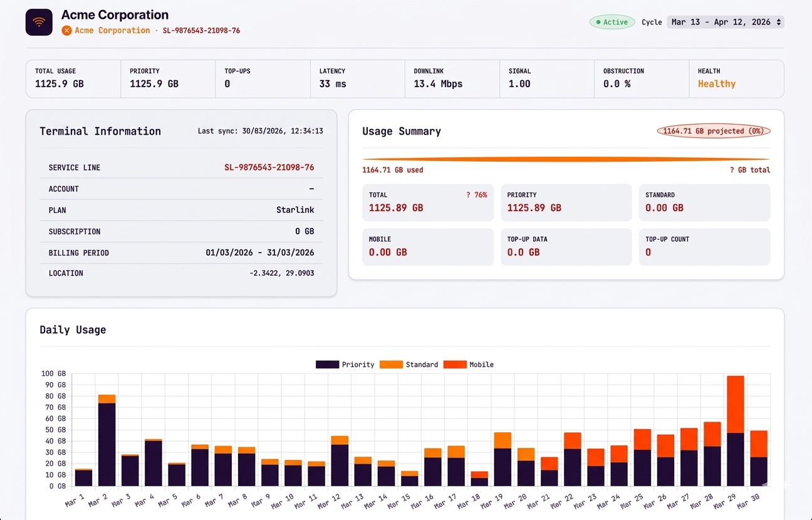Click the Mar 29 bar in chart

(x=735, y=431)
